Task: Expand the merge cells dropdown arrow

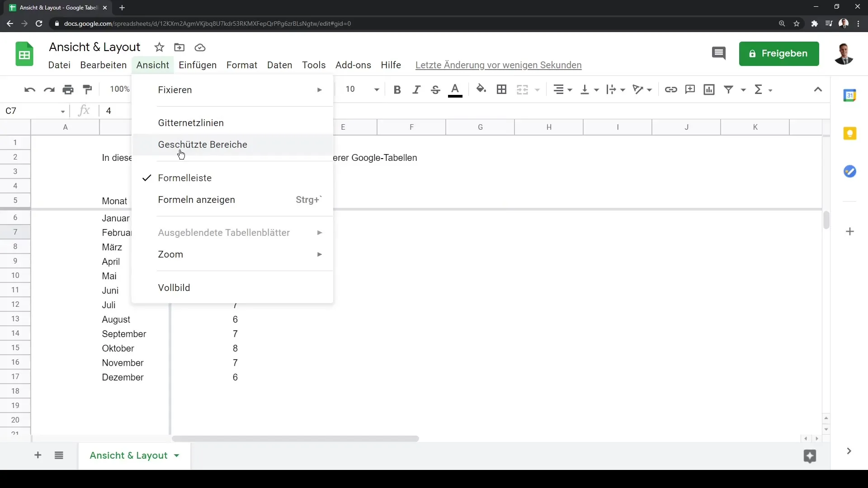Action: [x=538, y=90]
